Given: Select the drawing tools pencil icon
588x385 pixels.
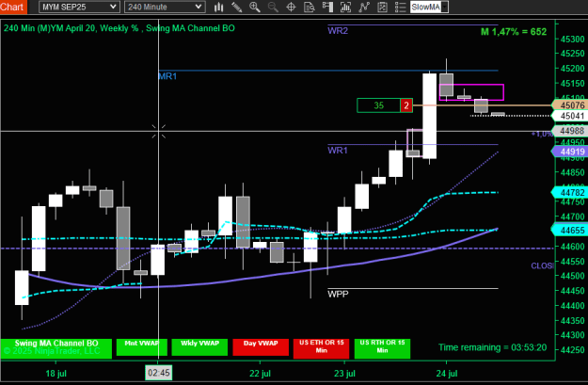Looking at the screenshot, I should pos(237,7).
